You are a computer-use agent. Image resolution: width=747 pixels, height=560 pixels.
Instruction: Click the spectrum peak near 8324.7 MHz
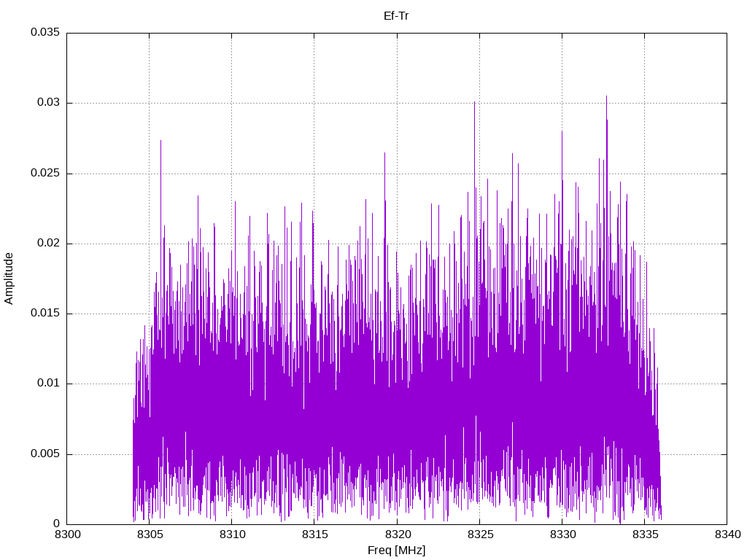click(x=474, y=103)
